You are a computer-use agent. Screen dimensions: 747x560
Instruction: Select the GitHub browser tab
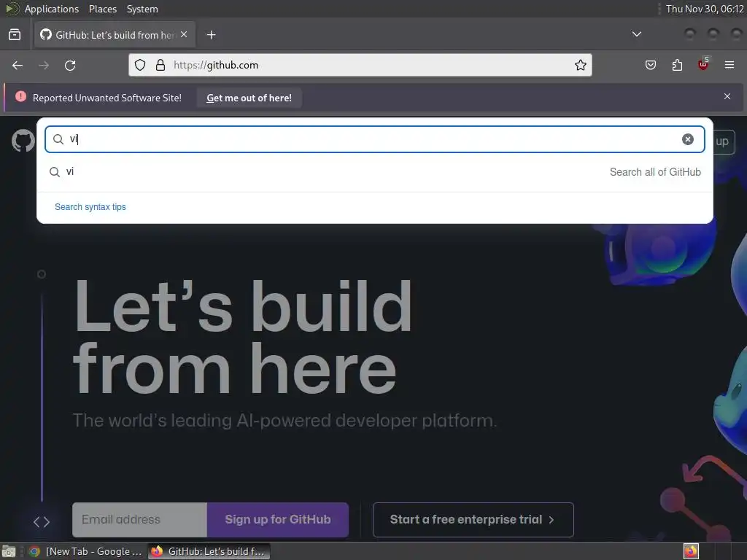[115, 35]
